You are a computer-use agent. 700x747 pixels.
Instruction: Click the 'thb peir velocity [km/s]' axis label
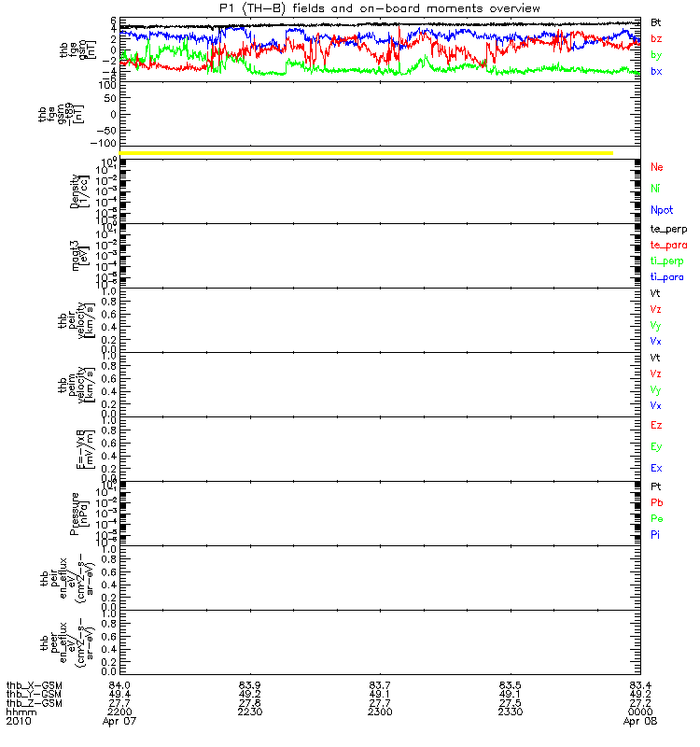[77, 320]
